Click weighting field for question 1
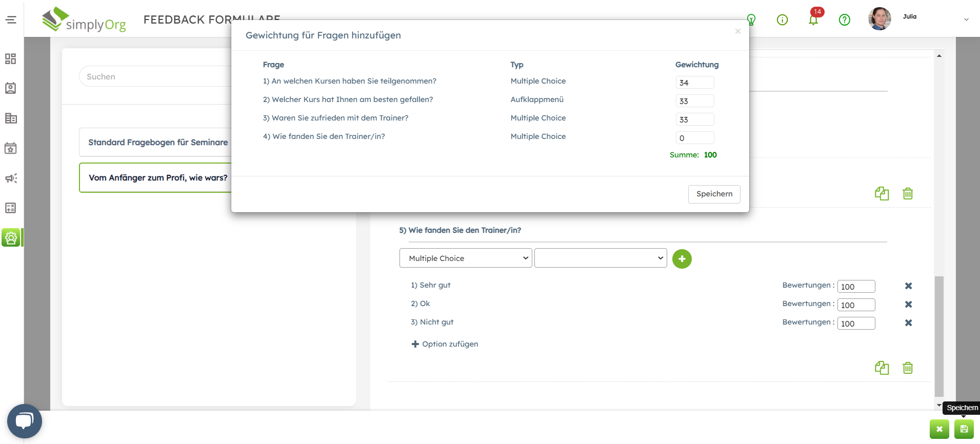The height and width of the screenshot is (444, 980). click(694, 83)
